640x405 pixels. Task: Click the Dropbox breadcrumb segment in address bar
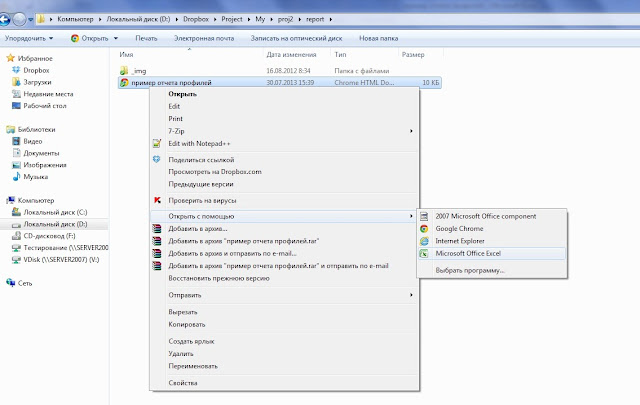(196, 19)
